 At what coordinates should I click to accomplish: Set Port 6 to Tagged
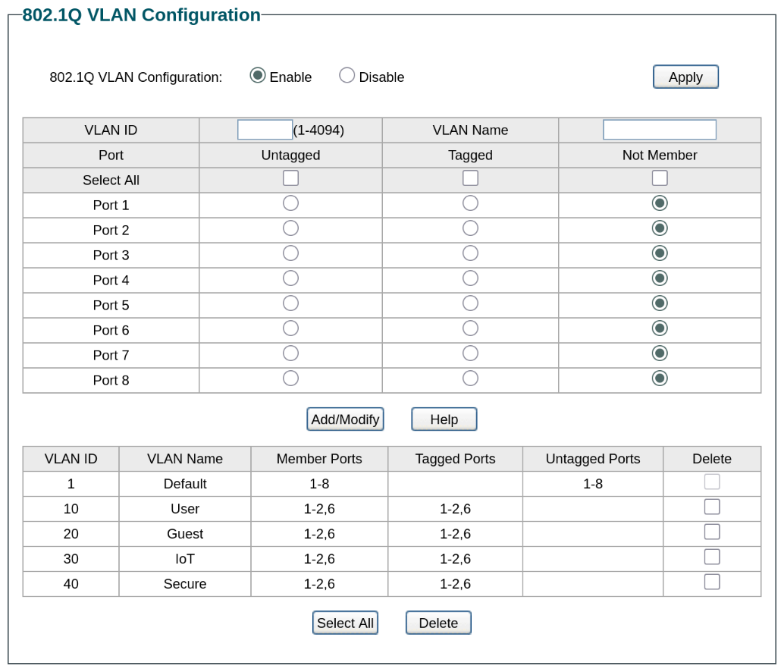tap(470, 328)
